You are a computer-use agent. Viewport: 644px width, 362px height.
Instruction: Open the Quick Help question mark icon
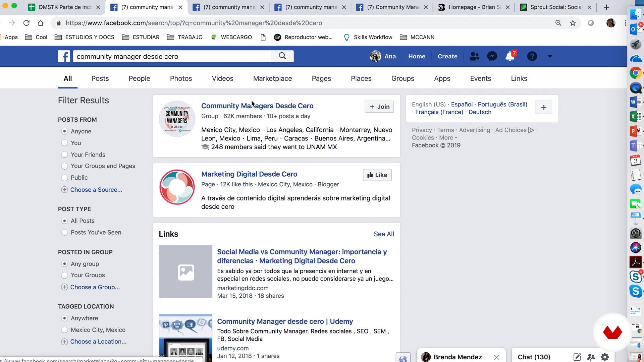point(532,56)
